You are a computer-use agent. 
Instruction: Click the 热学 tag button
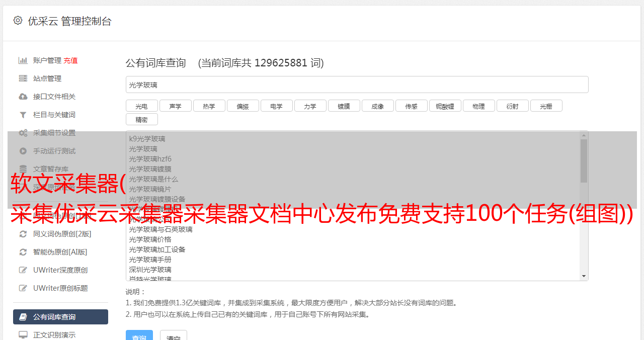209,106
